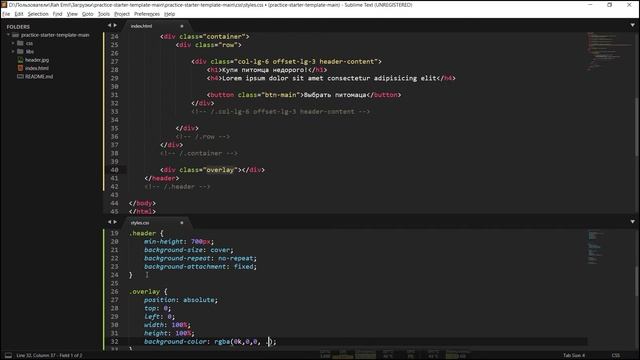Screen dimensions: 640x360
Task: Click the header.jpg image file icon
Action: (20, 60)
